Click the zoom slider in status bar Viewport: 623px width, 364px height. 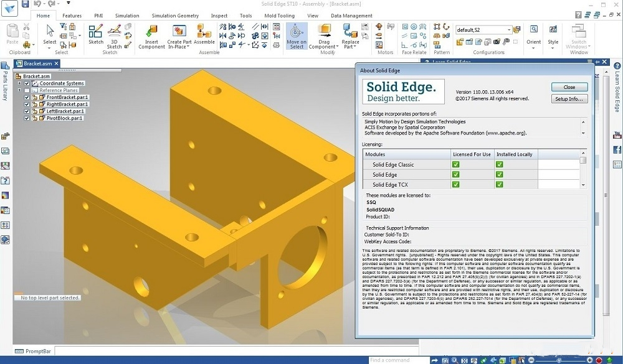coord(561,360)
